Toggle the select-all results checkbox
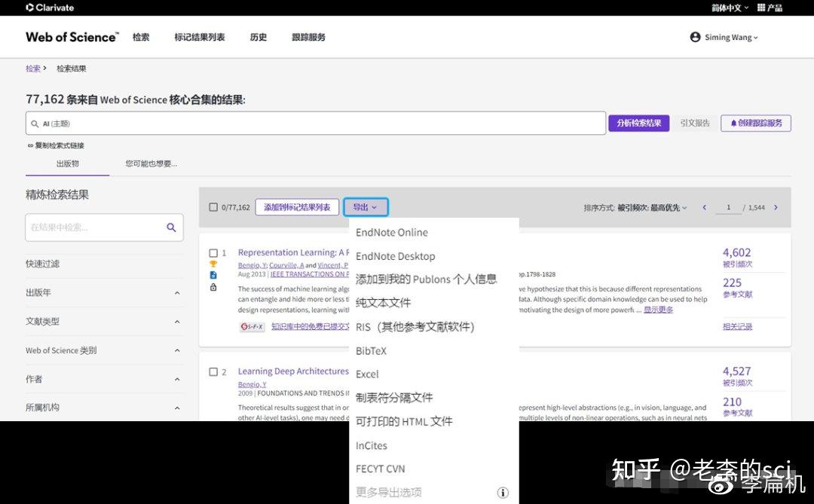 215,207
